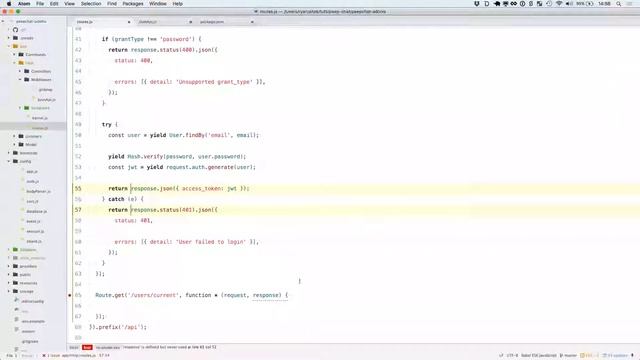Open cors.js in config folder
The height and width of the screenshot is (360, 640).
pyautogui.click(x=32, y=201)
